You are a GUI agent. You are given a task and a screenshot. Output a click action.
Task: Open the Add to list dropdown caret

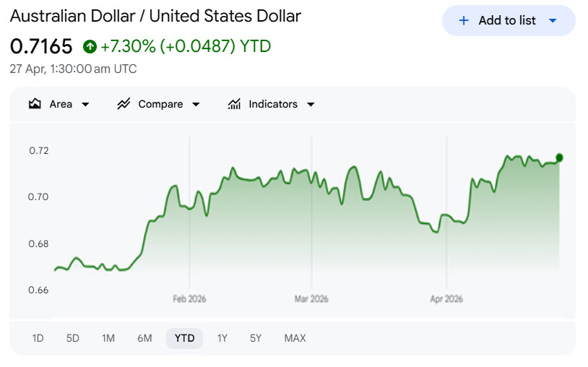tap(553, 21)
